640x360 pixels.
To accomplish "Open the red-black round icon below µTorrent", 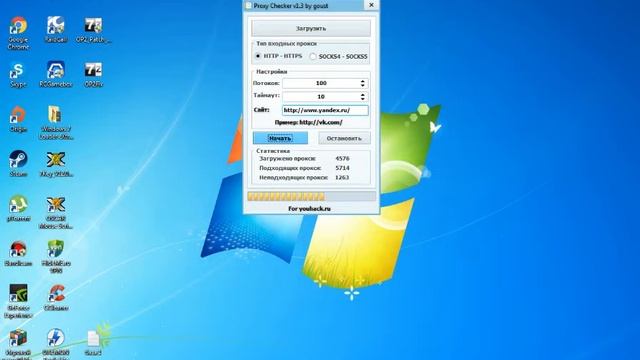I will coord(18,249).
